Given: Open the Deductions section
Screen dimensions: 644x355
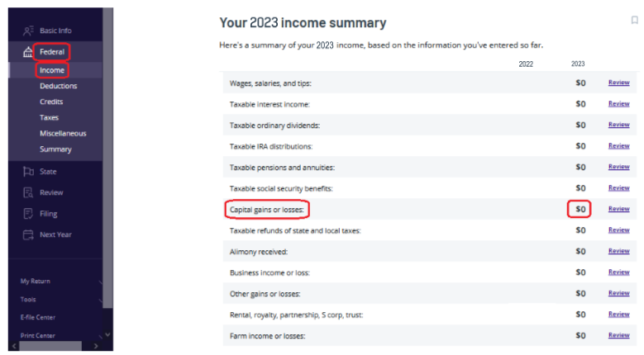Looking at the screenshot, I should [x=58, y=86].
